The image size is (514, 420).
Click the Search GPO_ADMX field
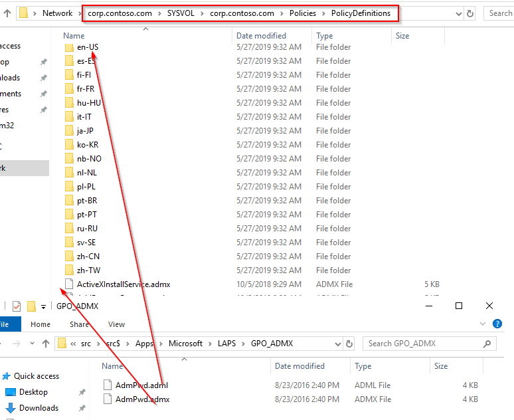click(x=425, y=344)
